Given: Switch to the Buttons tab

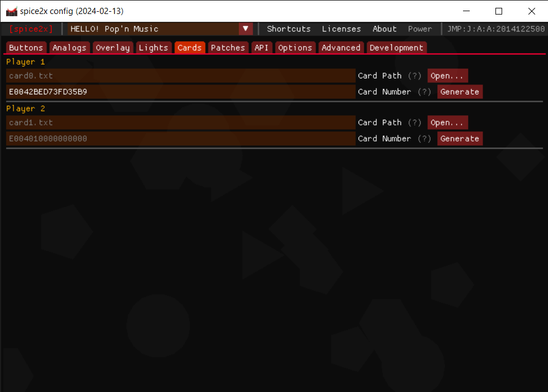Looking at the screenshot, I should tap(26, 48).
